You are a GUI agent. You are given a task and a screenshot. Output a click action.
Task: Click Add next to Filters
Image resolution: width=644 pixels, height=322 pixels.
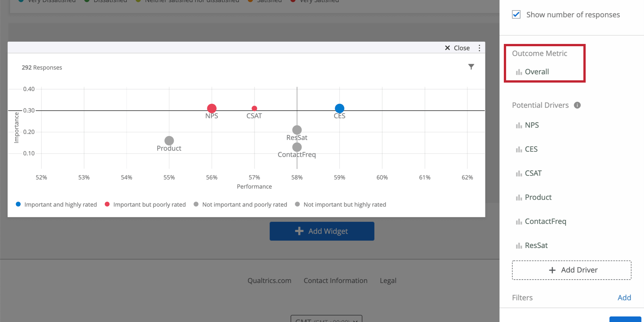[624, 298]
